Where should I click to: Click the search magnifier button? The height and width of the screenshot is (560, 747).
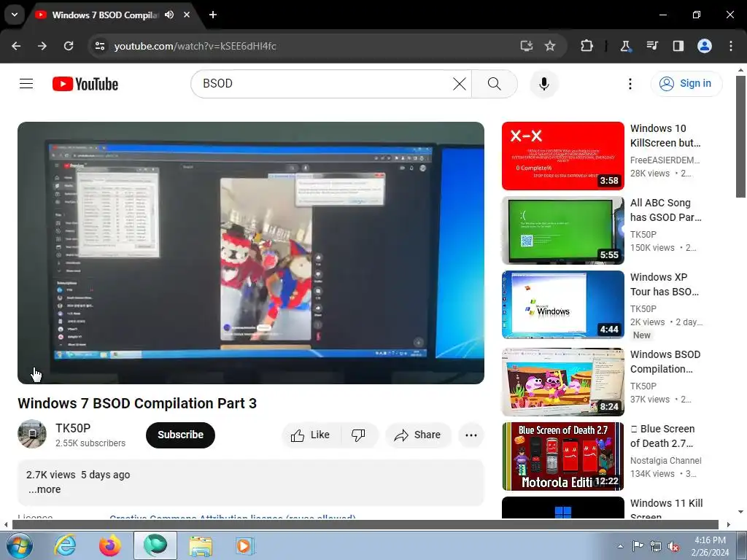point(494,84)
